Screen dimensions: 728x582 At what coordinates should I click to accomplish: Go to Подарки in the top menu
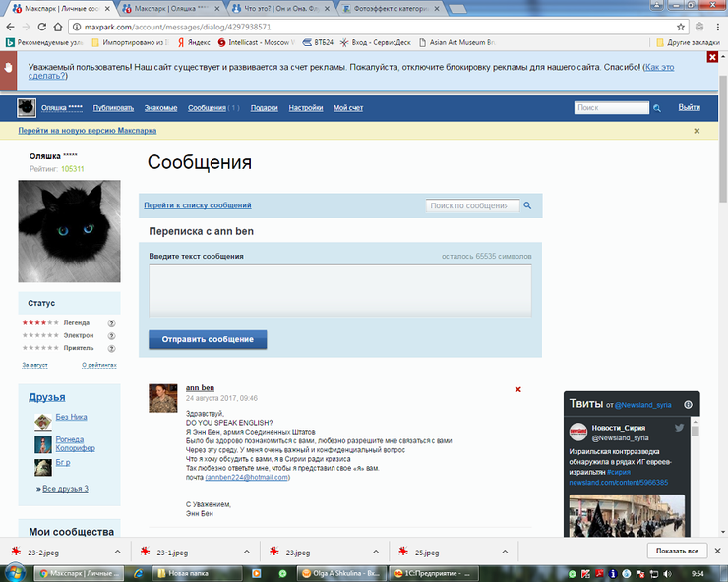(264, 107)
